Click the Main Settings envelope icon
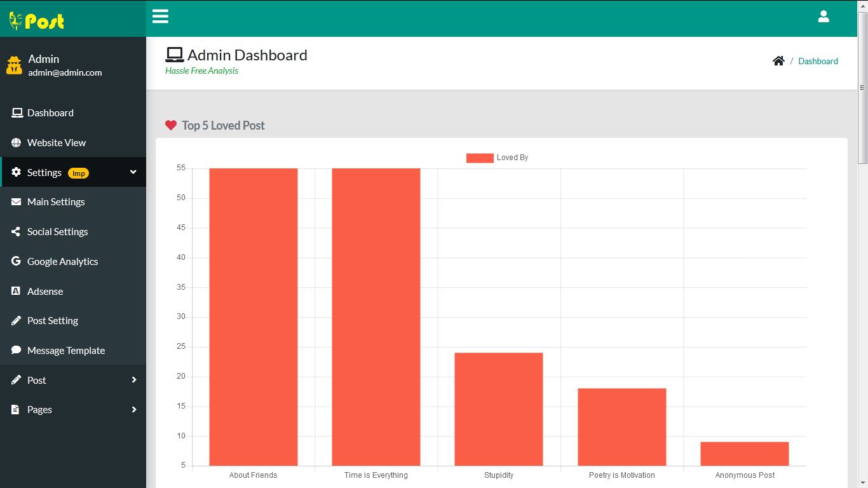 [x=16, y=202]
